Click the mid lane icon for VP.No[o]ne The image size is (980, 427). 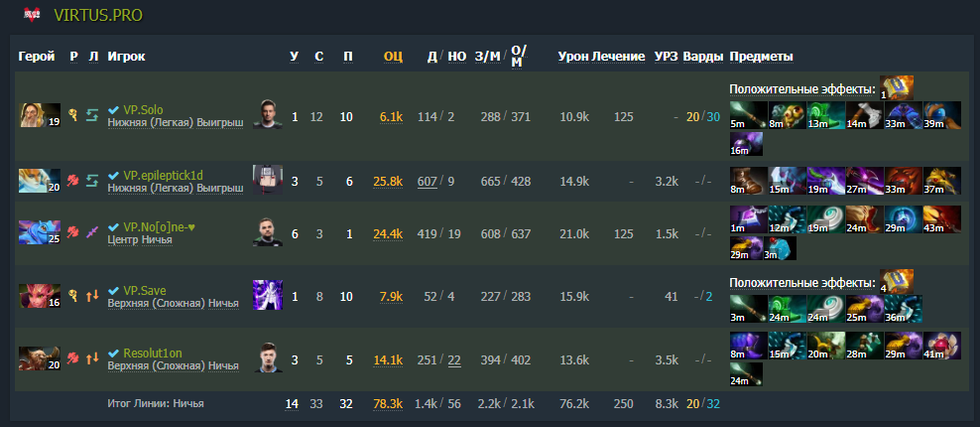click(x=92, y=233)
